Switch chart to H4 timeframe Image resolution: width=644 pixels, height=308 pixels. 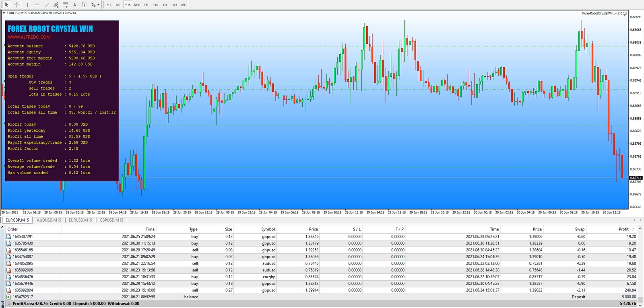click(156, 5)
